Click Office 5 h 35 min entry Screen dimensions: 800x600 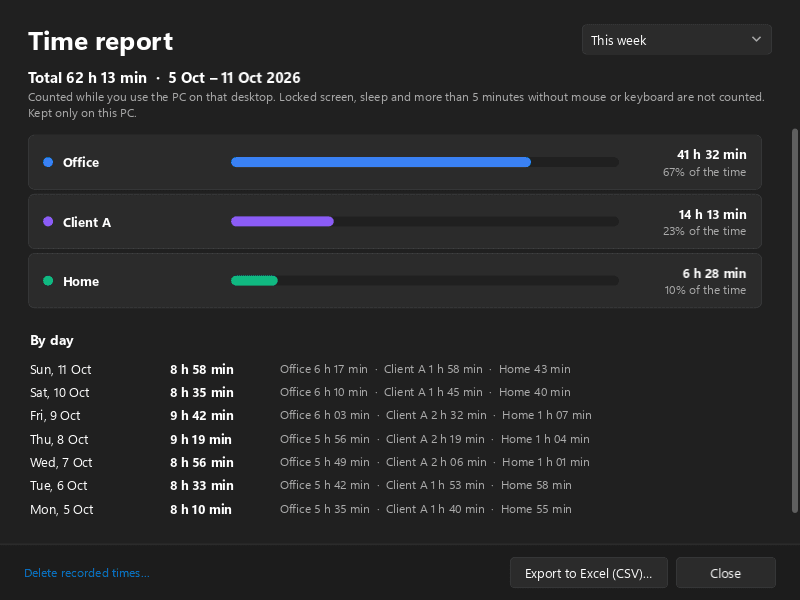[324, 509]
